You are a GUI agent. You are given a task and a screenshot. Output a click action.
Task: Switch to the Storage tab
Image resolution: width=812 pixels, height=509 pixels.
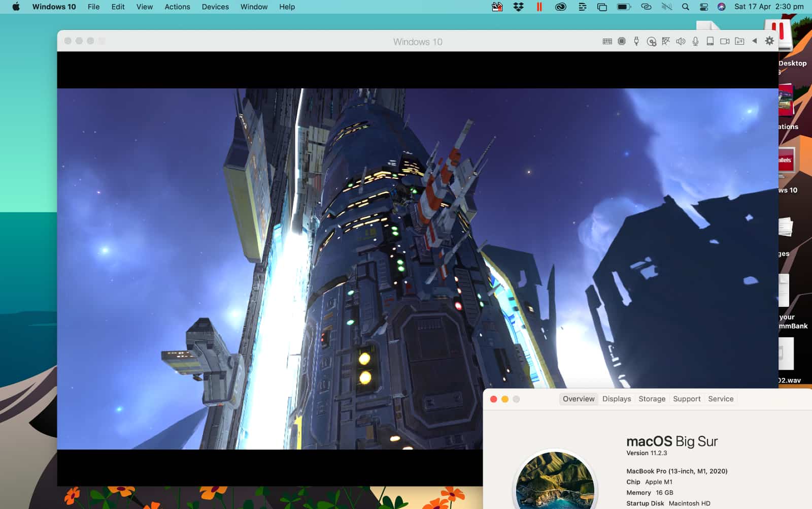[x=652, y=399]
